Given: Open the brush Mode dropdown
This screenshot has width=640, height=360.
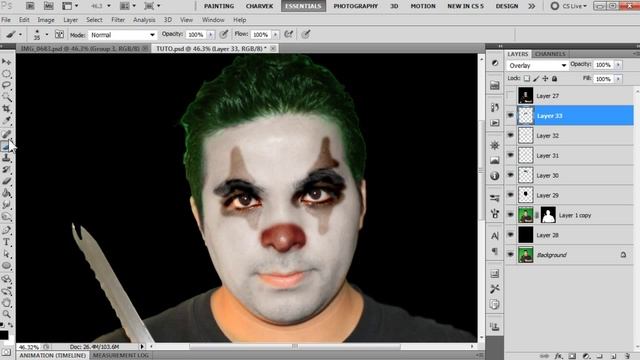Looking at the screenshot, I should coord(122,35).
